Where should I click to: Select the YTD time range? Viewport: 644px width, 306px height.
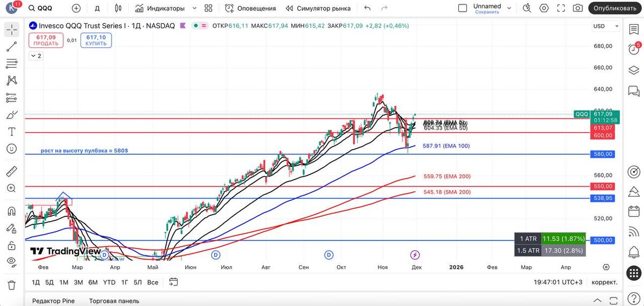coord(109,282)
